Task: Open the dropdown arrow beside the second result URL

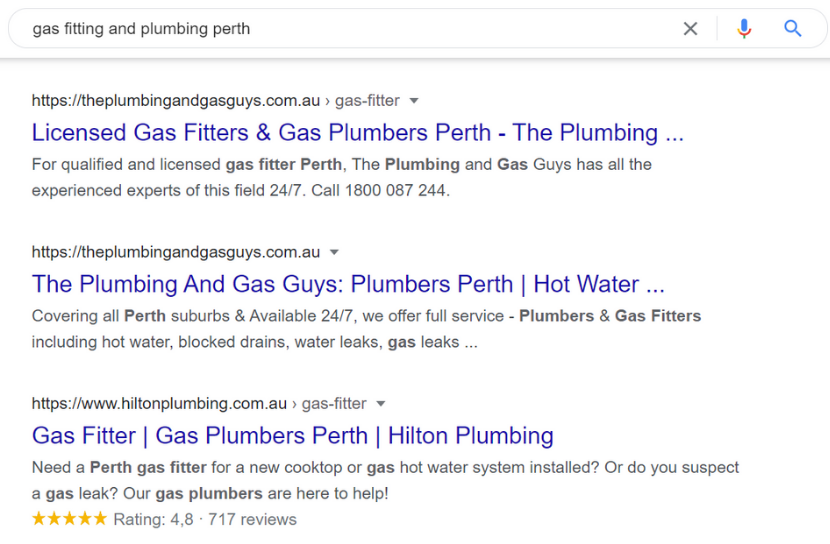Action: coord(334,252)
